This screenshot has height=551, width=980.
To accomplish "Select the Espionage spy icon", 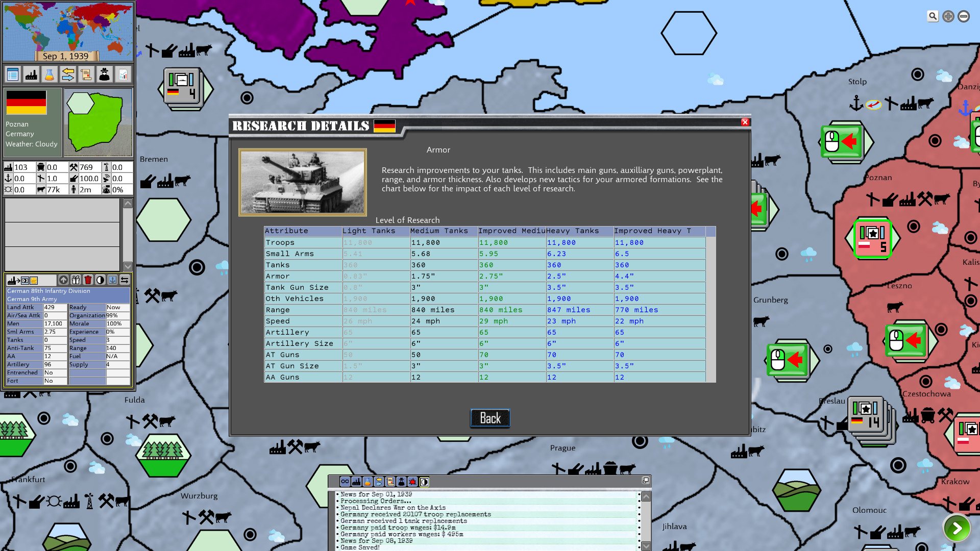I will tap(105, 74).
